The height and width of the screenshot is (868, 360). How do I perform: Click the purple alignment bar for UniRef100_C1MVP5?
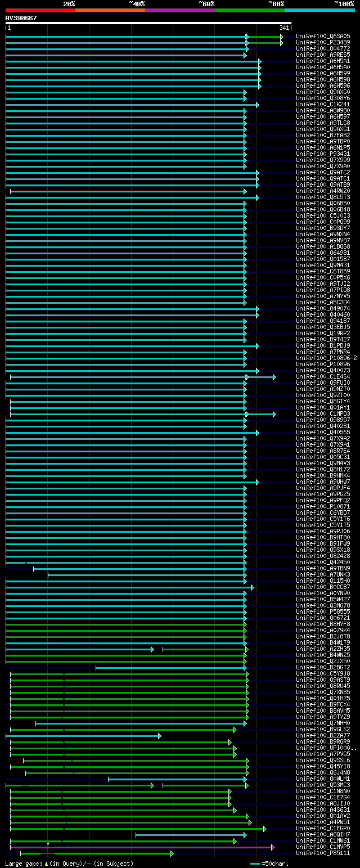(x=142, y=847)
